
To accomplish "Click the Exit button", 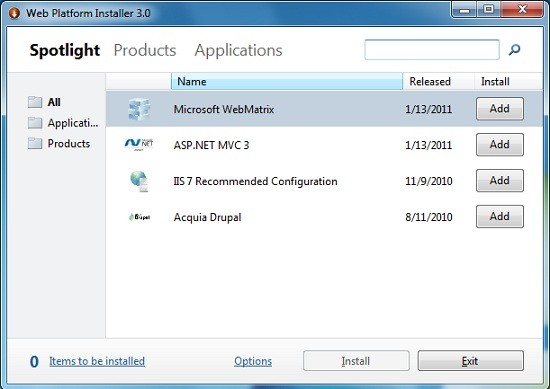I will (470, 361).
